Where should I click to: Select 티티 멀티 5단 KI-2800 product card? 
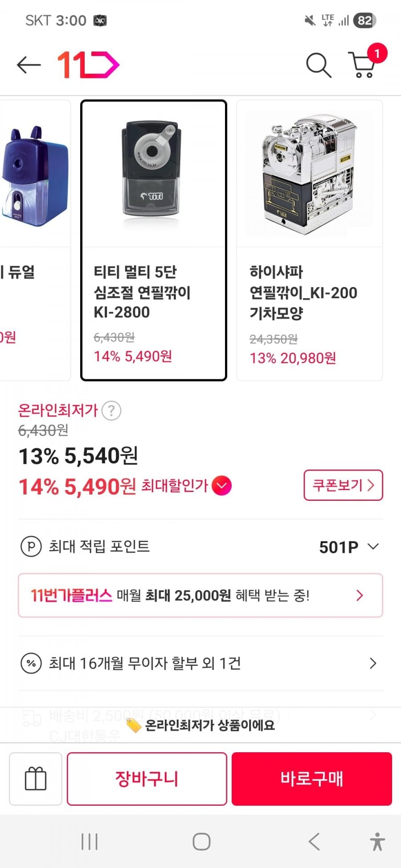(x=153, y=240)
